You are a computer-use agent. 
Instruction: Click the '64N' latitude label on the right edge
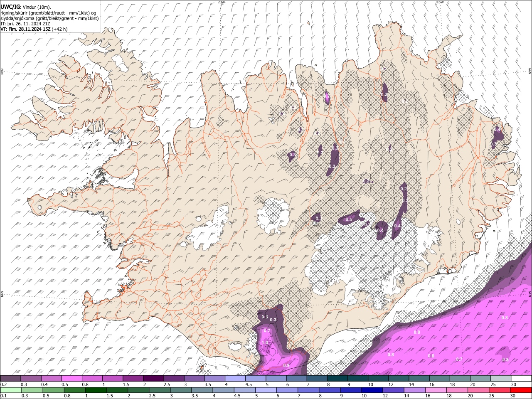click(x=530, y=293)
